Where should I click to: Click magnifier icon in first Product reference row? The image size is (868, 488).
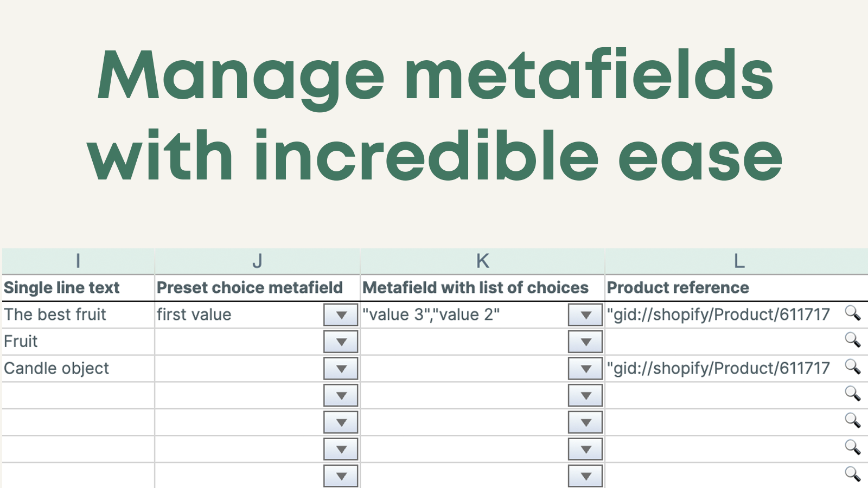coord(852,313)
